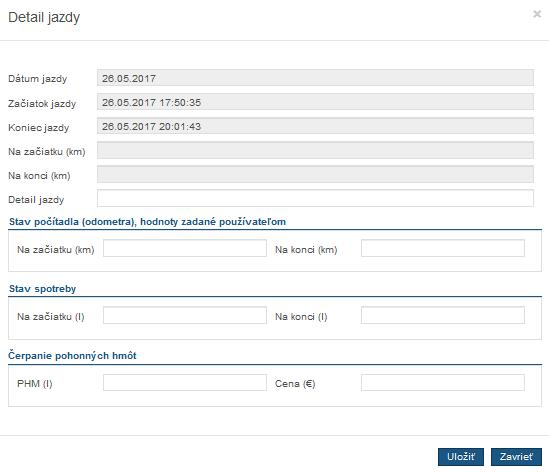Focus the Na konci (l) consumption input
The width and height of the screenshot is (549, 473).
(443, 315)
